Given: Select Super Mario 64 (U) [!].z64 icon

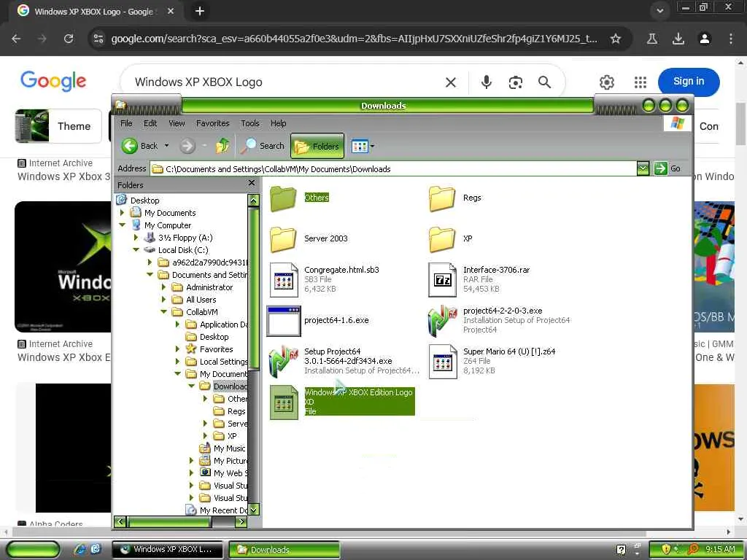Looking at the screenshot, I should coord(443,362).
